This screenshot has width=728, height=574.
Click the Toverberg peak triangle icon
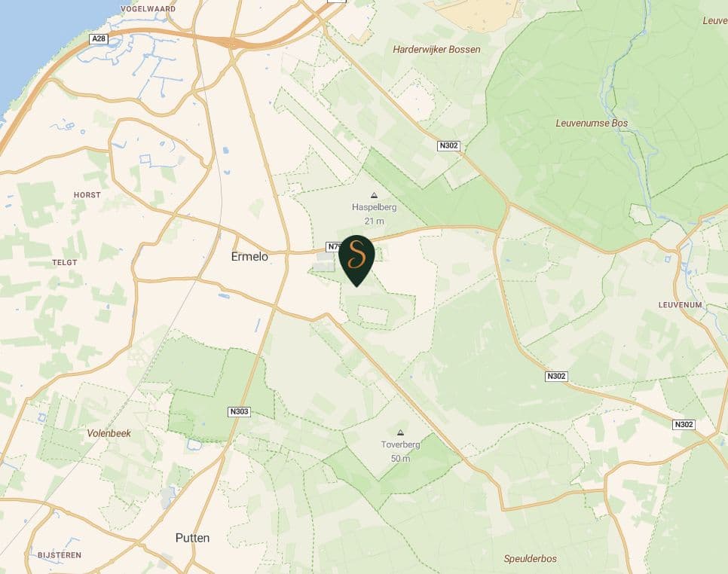coord(400,432)
